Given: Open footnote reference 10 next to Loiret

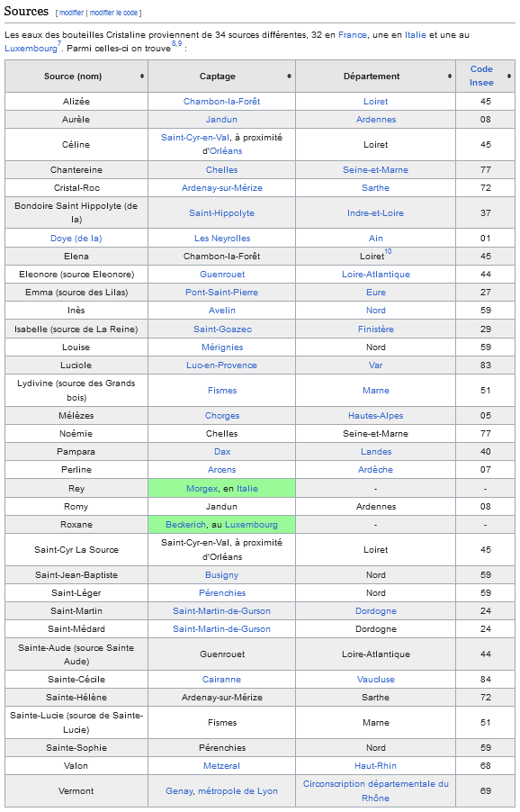Looking at the screenshot, I should [x=388, y=251].
